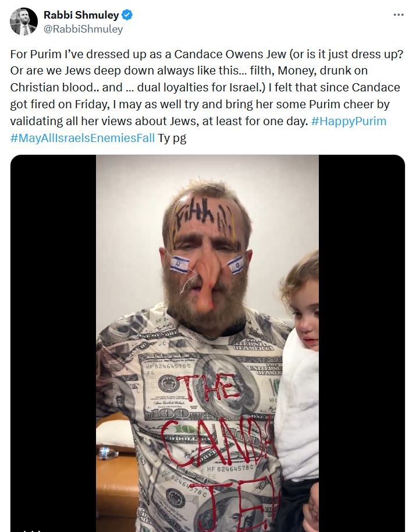
Task: Open the Rabbi Shmuley display name link
Action: tap(81, 15)
